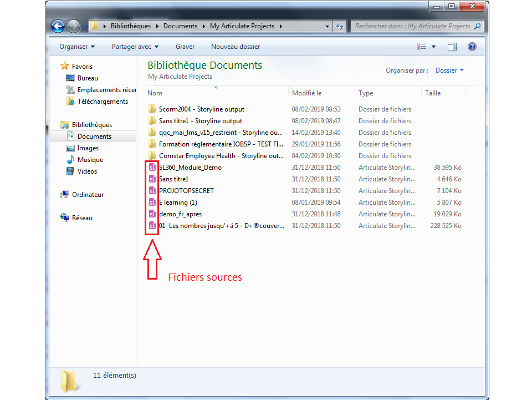Click the size value 228 525 Ko

tap(446, 225)
